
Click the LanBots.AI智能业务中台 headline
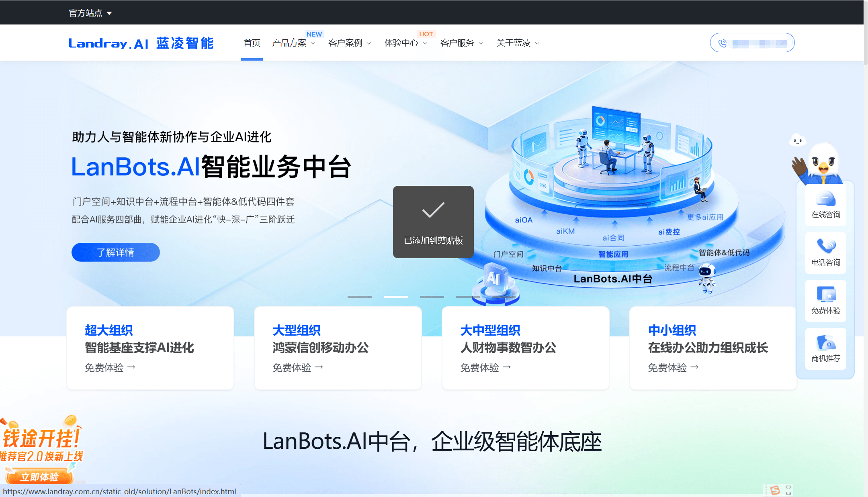coord(211,167)
